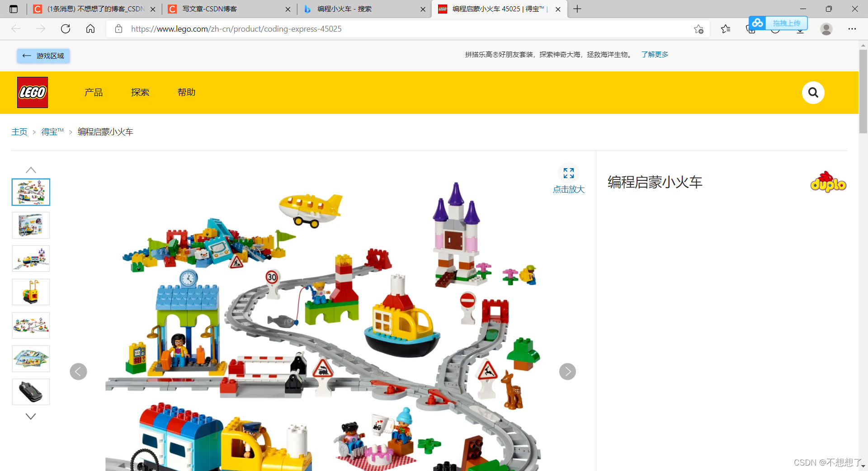This screenshot has width=868, height=471.
Task: Show previous product image with left arrow
Action: click(78, 372)
